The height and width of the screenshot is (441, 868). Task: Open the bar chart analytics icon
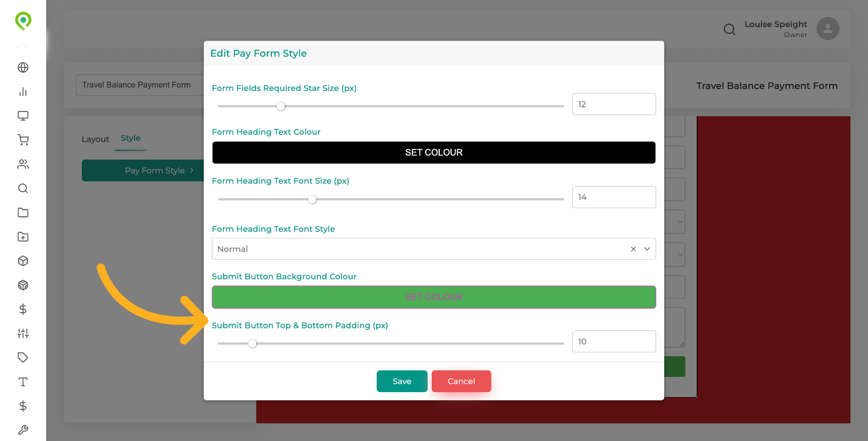(23, 92)
